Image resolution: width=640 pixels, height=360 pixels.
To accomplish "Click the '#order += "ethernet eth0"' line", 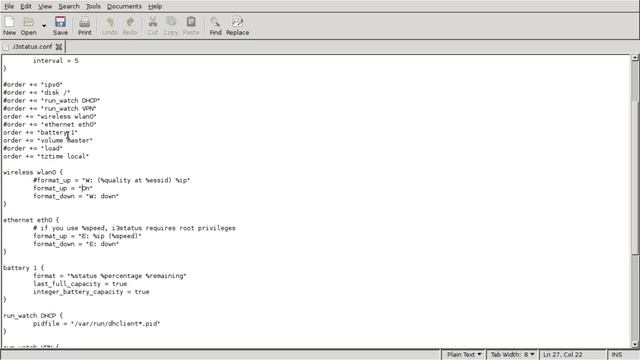I will coord(50,124).
